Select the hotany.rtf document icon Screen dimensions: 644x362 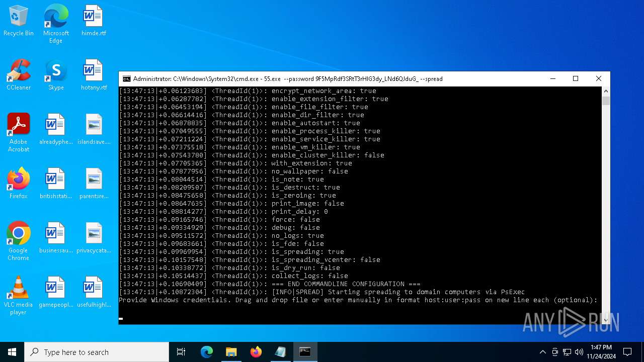[93, 75]
